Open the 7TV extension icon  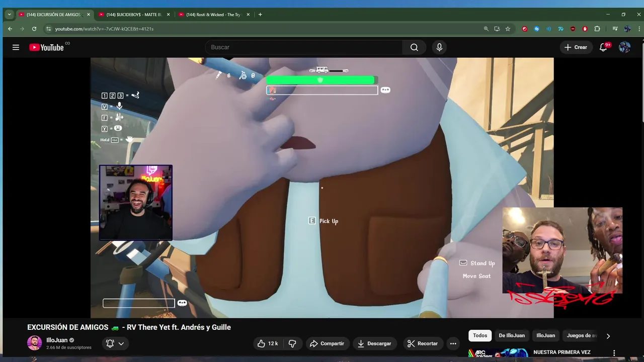coord(560,29)
